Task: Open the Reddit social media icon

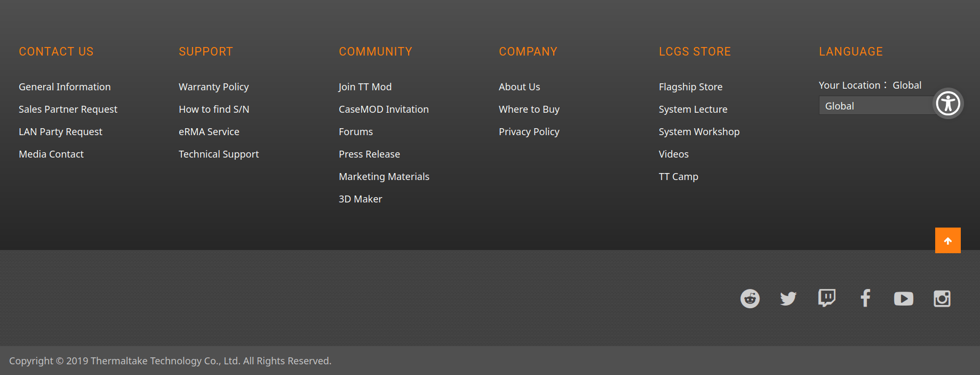Action: point(750,299)
